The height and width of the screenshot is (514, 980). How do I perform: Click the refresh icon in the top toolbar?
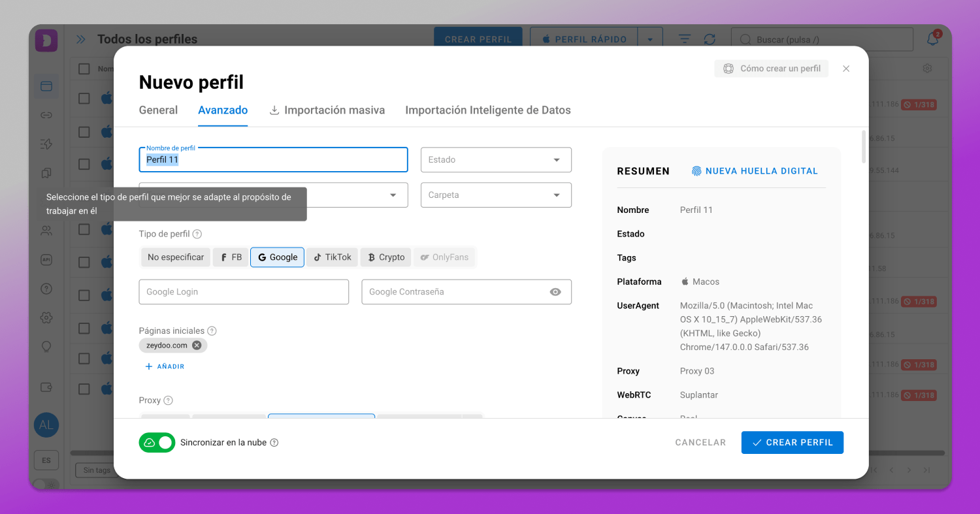[710, 40]
